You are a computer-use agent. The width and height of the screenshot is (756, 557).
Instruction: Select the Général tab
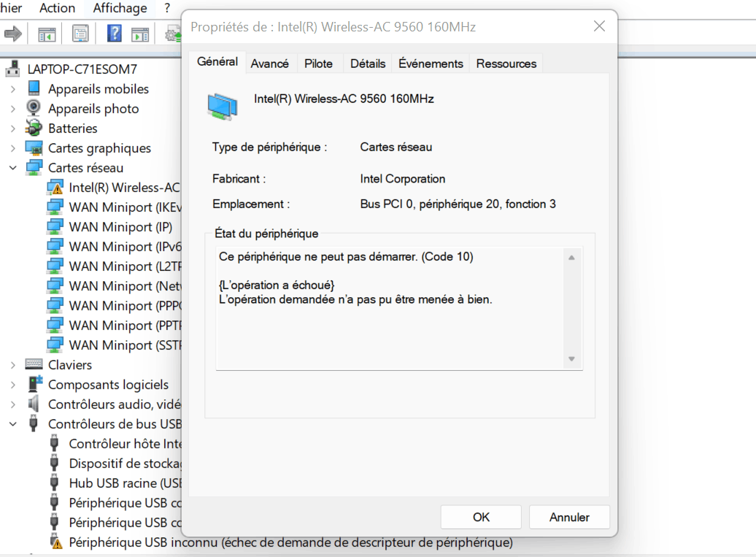point(217,62)
